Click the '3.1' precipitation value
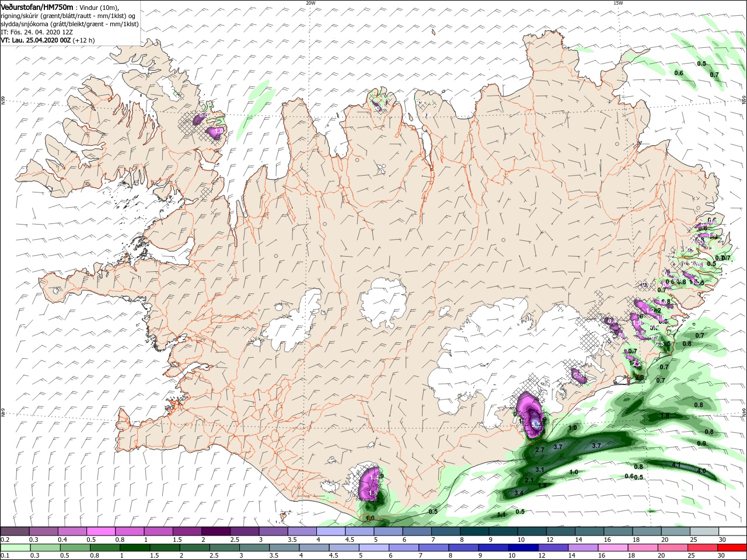The width and height of the screenshot is (747, 560). click(540, 470)
